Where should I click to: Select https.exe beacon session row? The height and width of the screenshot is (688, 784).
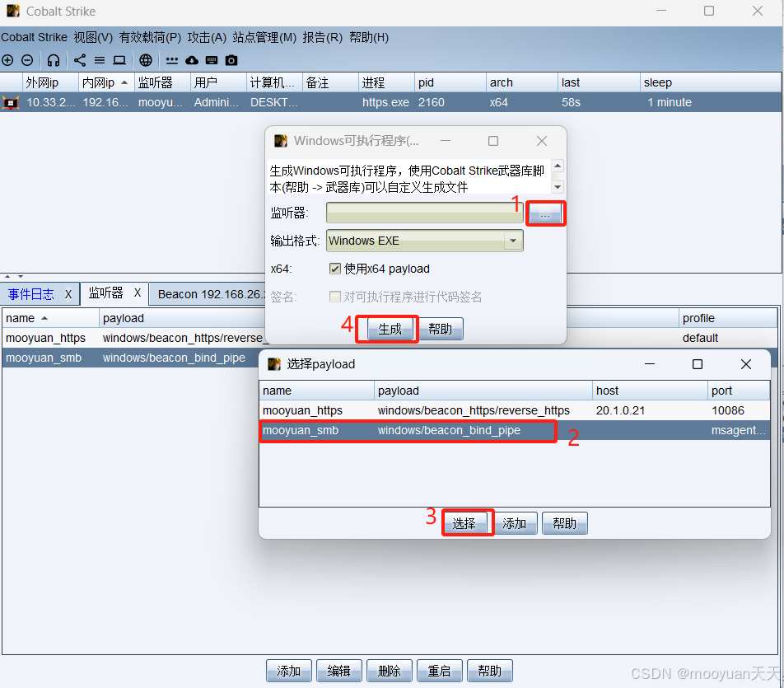point(391,102)
